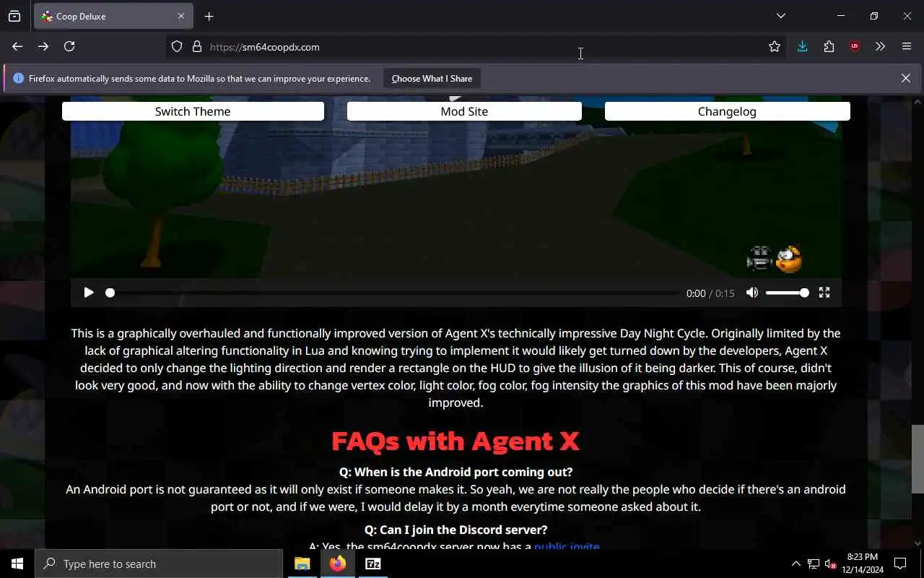Open the Extensions puzzle icon
The width and height of the screenshot is (924, 578).
point(829,46)
